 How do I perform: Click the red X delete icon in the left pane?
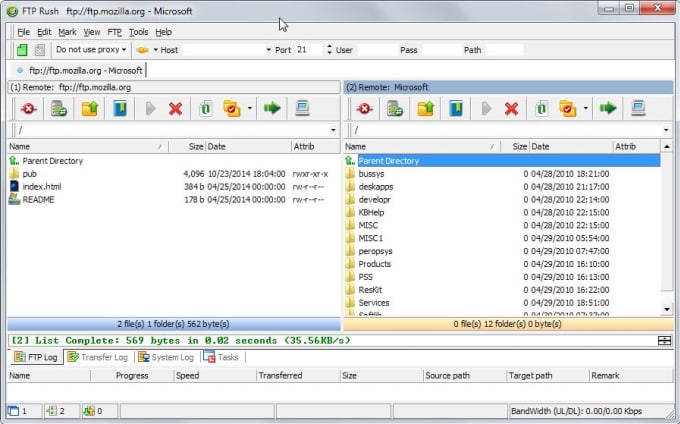(175, 108)
